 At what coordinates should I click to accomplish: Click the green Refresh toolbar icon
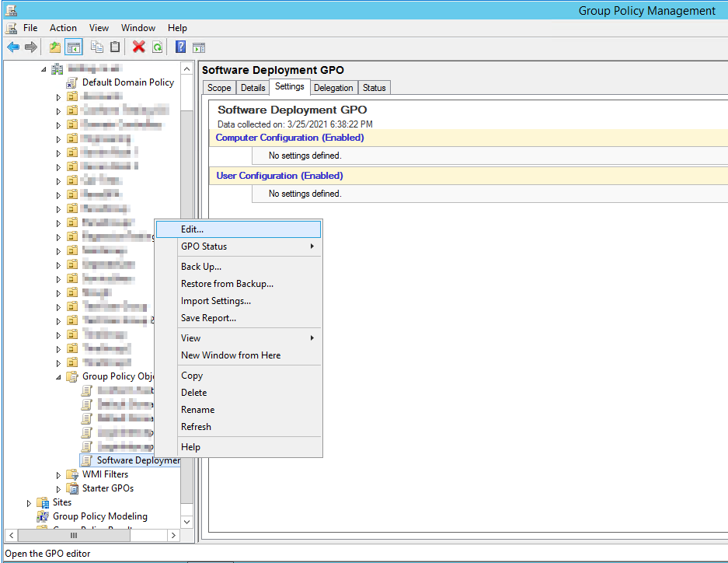[157, 47]
